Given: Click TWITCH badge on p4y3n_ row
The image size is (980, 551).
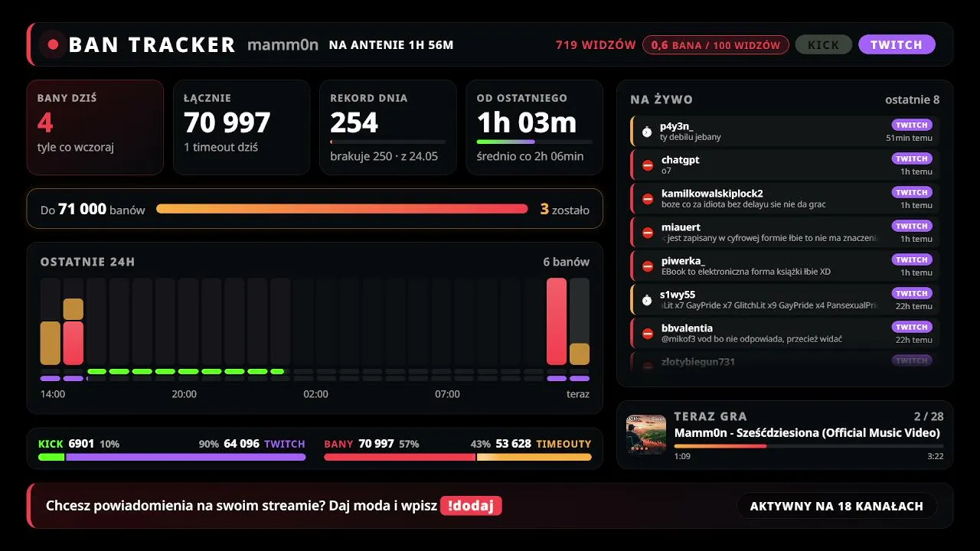Looking at the screenshot, I should tap(912, 125).
